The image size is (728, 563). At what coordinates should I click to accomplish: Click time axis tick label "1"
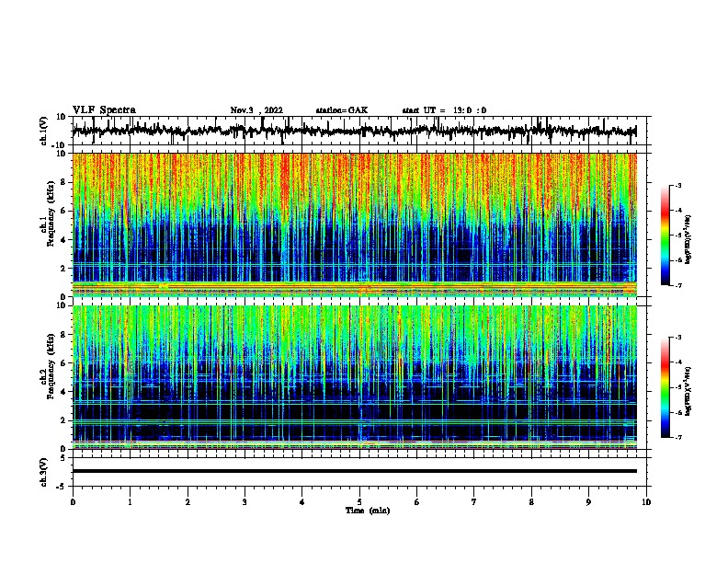coord(130,501)
